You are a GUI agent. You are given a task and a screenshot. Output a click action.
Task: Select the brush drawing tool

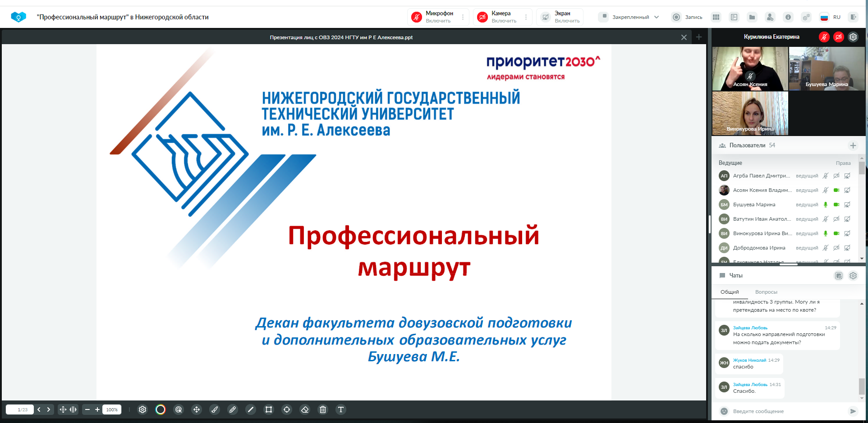click(x=215, y=409)
